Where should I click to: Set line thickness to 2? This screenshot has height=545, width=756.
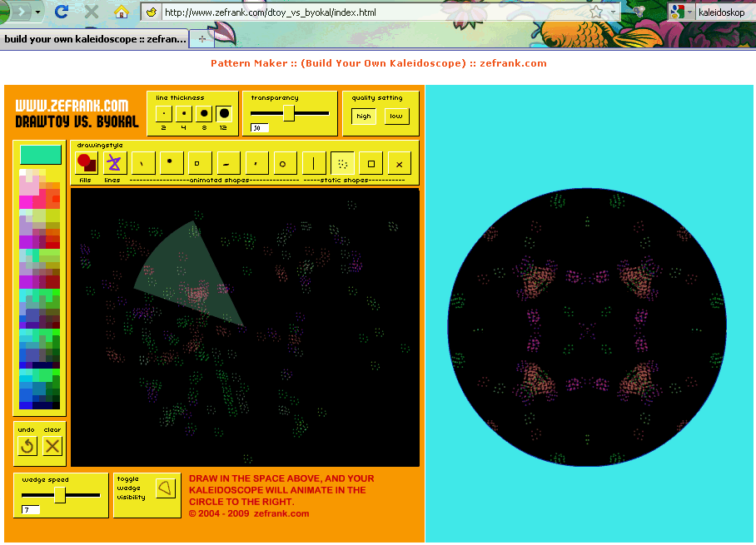[x=164, y=114]
